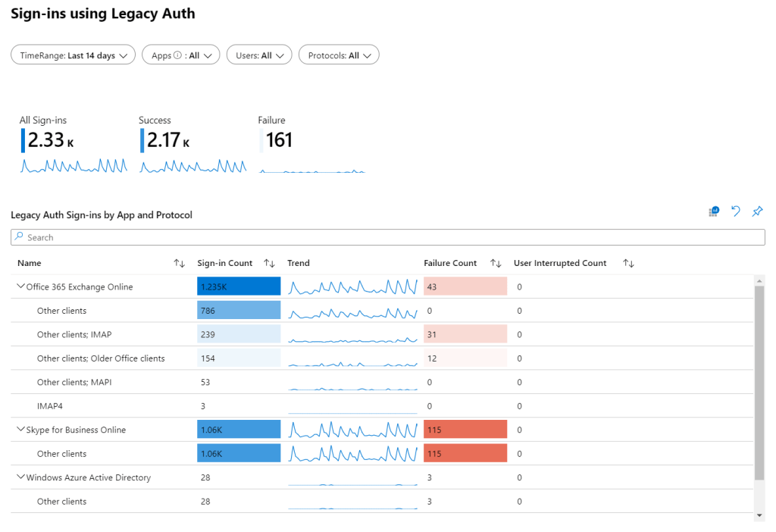The width and height of the screenshot is (776, 532).
Task: Click the table Search field
Action: pos(387,237)
